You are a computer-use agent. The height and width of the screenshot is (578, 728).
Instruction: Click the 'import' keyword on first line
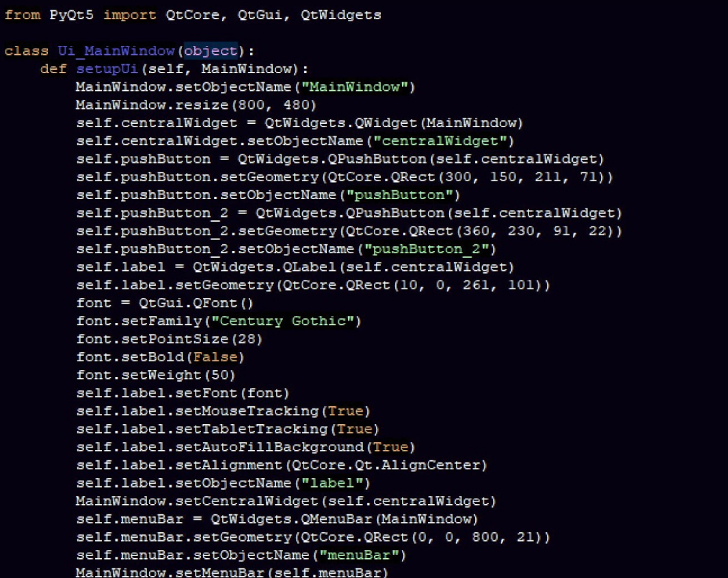point(130,15)
